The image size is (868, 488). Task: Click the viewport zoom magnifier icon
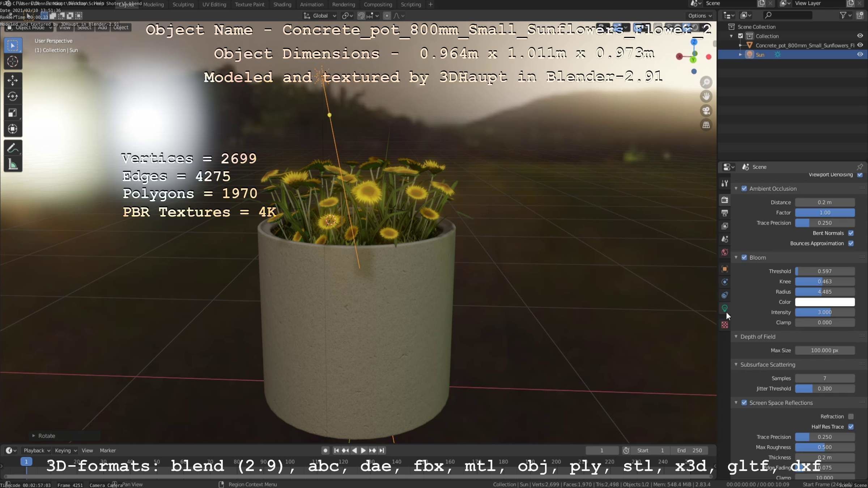coord(706,82)
